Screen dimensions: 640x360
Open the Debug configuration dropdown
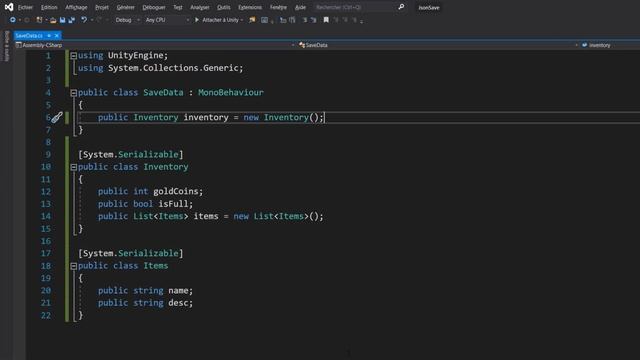tap(127, 20)
